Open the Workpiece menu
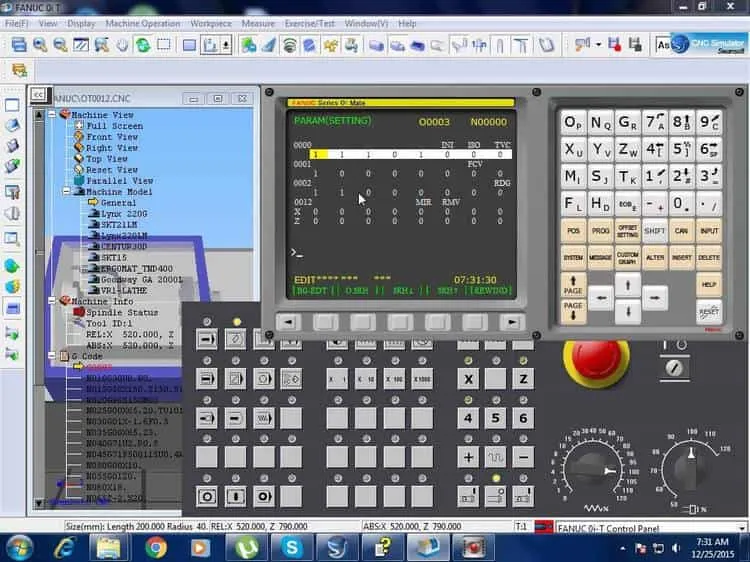Screen dimensions: 750x562 pyautogui.click(x=211, y=23)
